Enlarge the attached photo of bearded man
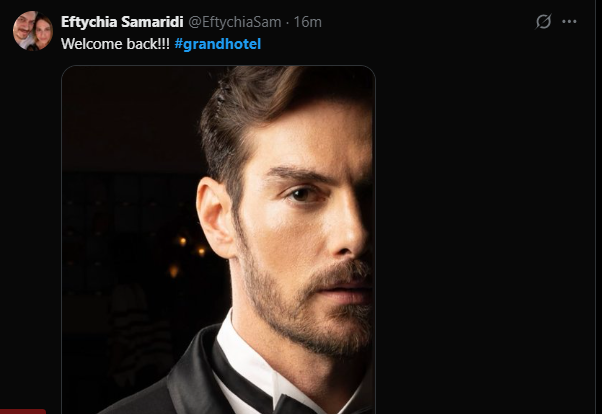 [218, 240]
